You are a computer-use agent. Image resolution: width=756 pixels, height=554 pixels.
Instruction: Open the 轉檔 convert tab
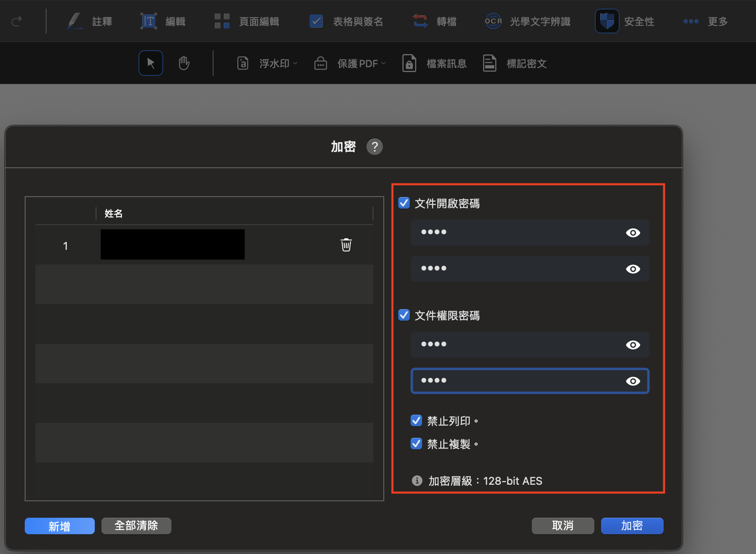coord(434,21)
